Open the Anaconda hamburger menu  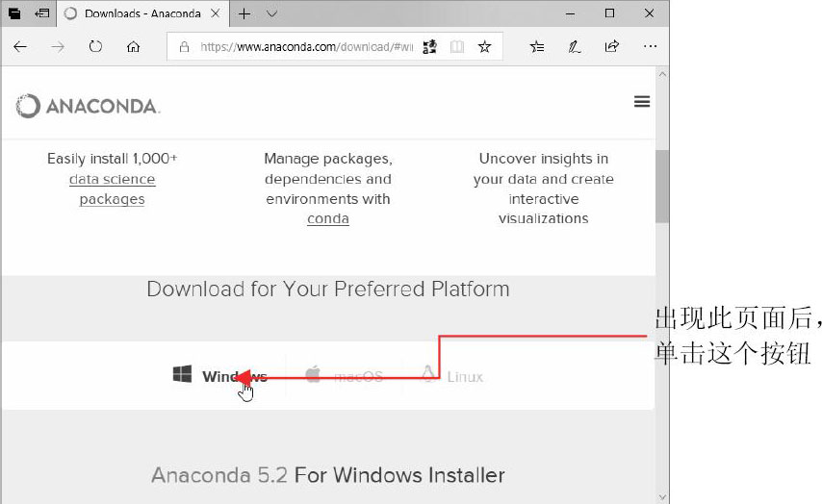pyautogui.click(x=642, y=102)
